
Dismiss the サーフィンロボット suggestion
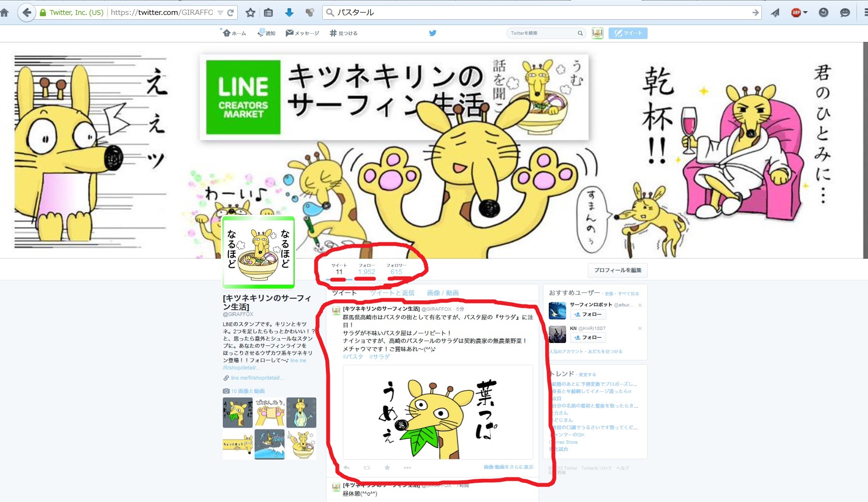point(640,305)
